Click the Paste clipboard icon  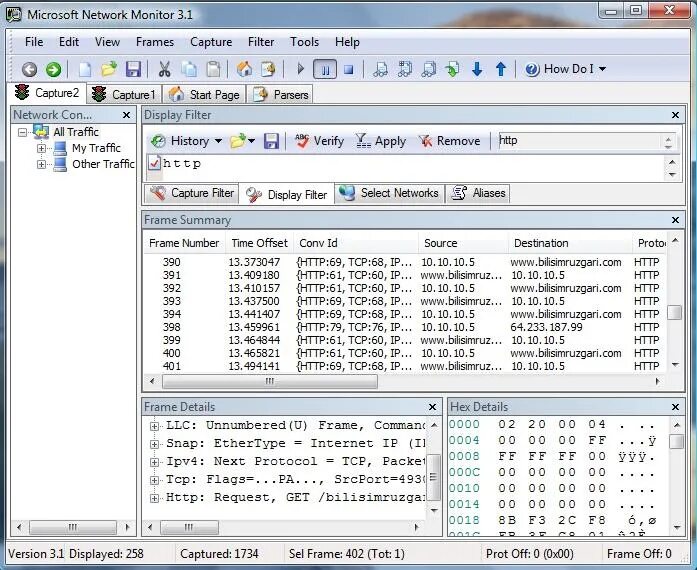click(213, 69)
